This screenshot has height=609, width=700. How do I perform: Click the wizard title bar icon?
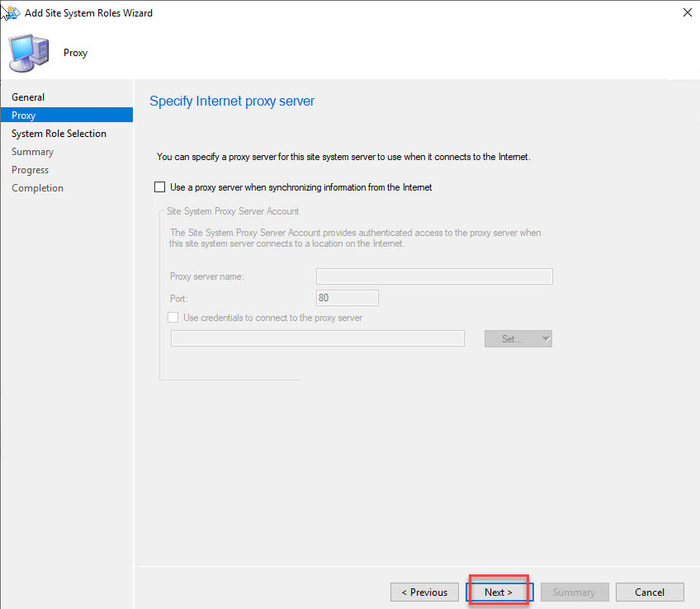pyautogui.click(x=12, y=12)
